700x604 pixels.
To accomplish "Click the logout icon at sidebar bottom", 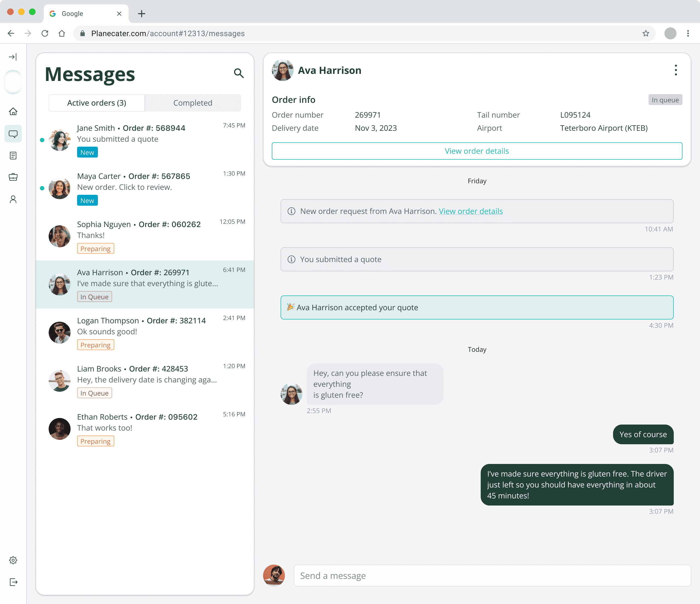I will (x=13, y=582).
